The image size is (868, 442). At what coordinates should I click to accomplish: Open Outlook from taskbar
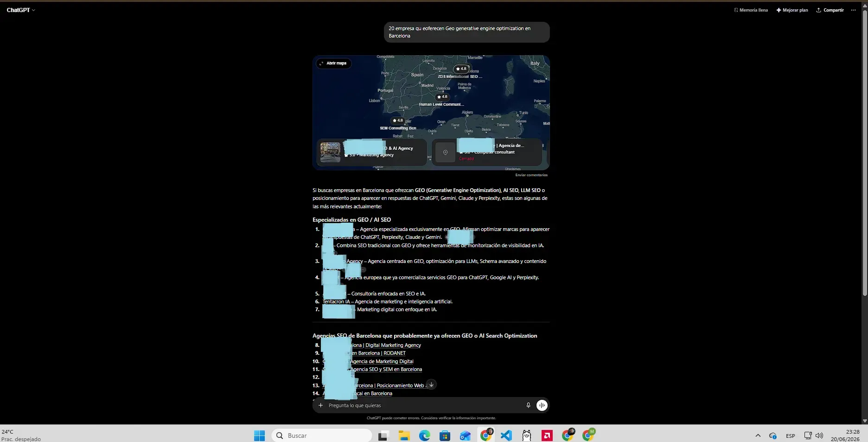[x=465, y=436]
